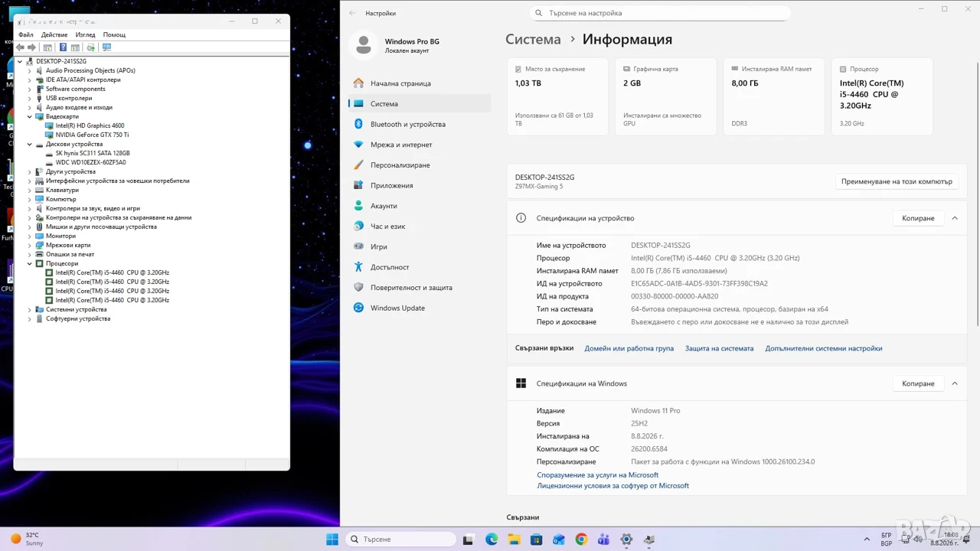The width and height of the screenshot is (980, 551).
Task: Click the Device Manager icon in the taskbar
Action: coord(649,540)
